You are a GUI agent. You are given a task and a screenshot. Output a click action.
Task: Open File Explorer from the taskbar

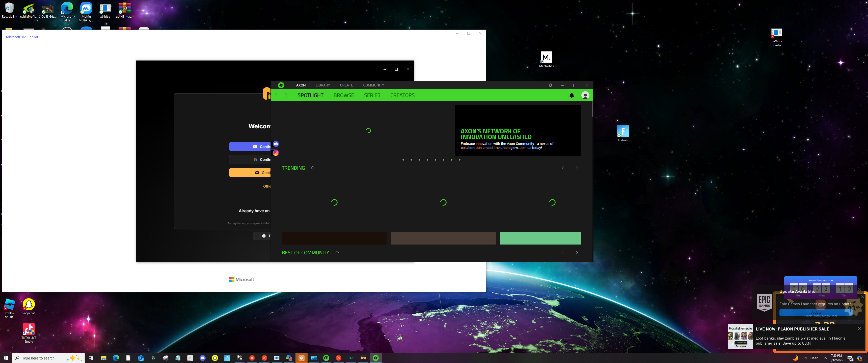pos(103,358)
